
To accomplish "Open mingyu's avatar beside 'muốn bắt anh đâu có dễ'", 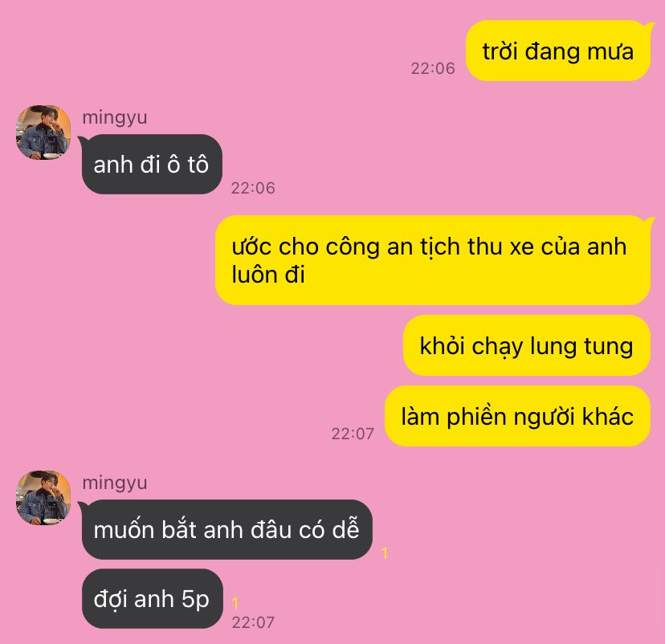I will click(x=43, y=497).
